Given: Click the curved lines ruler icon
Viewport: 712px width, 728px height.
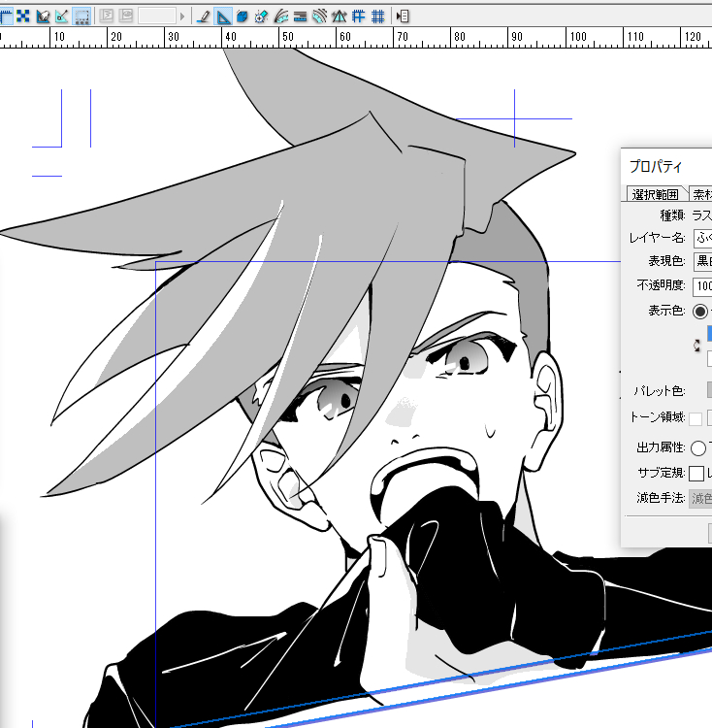Looking at the screenshot, I should [281, 17].
